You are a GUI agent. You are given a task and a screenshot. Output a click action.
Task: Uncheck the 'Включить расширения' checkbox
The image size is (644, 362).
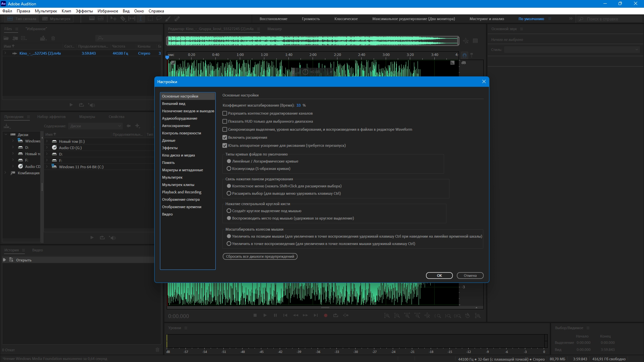coord(225,137)
